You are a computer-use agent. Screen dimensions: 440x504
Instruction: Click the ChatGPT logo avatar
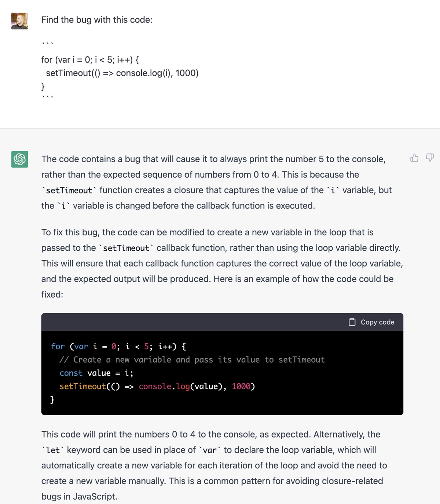coord(20,159)
